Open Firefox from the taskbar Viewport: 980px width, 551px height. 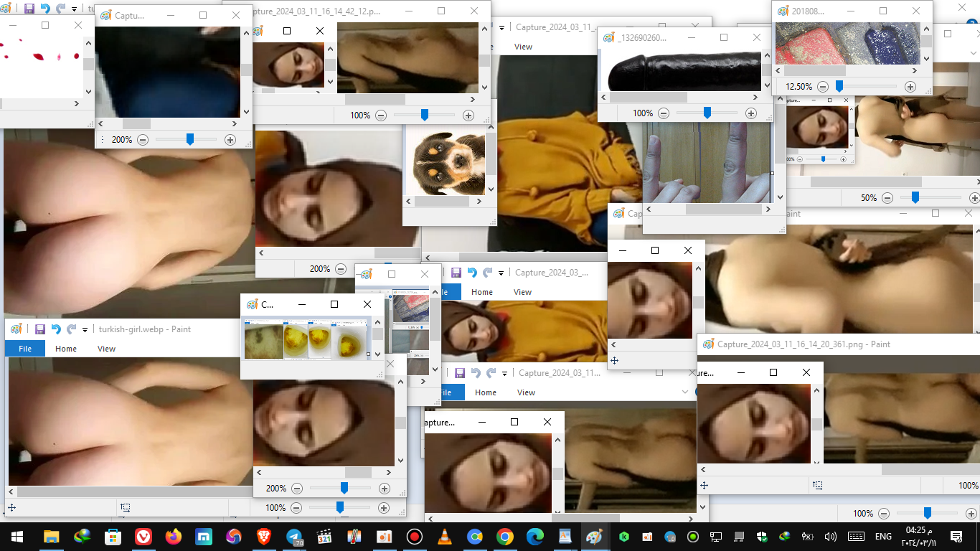[x=174, y=537]
